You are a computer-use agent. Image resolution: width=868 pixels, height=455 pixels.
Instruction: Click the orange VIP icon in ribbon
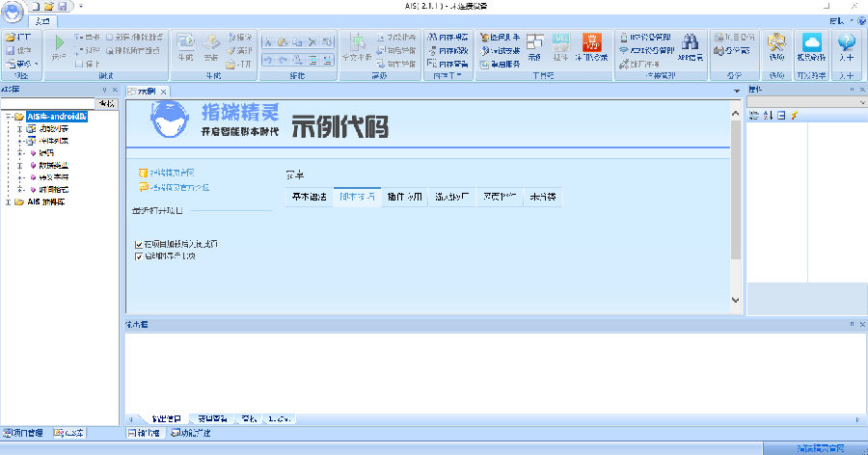coord(591,42)
